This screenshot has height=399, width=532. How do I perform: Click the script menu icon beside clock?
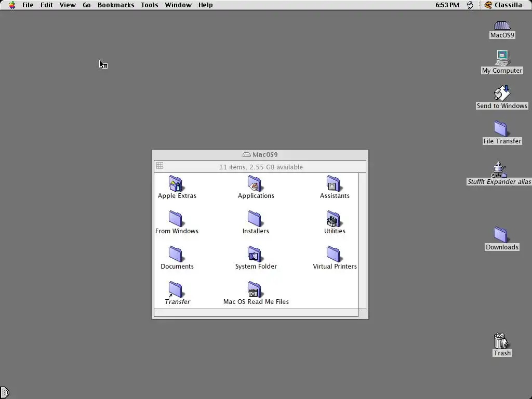coord(470,5)
